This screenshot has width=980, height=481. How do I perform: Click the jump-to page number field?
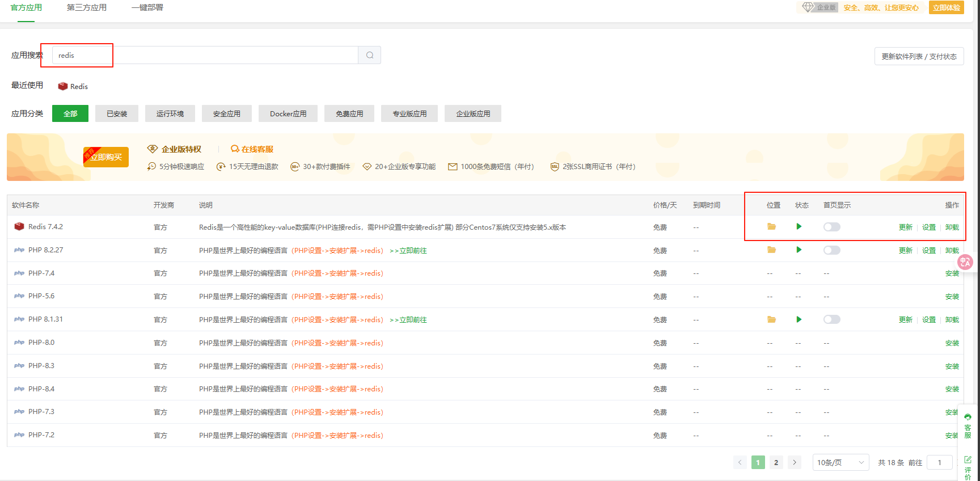click(x=940, y=462)
